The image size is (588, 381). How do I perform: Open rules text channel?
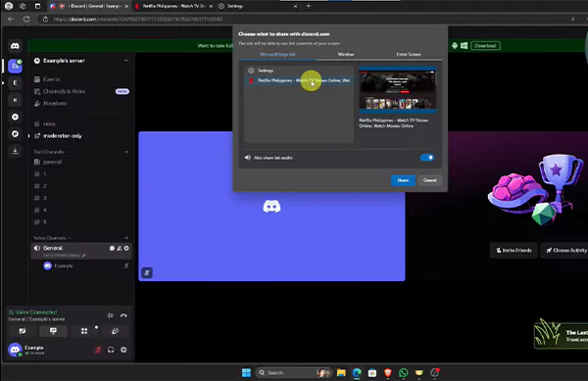81,123
